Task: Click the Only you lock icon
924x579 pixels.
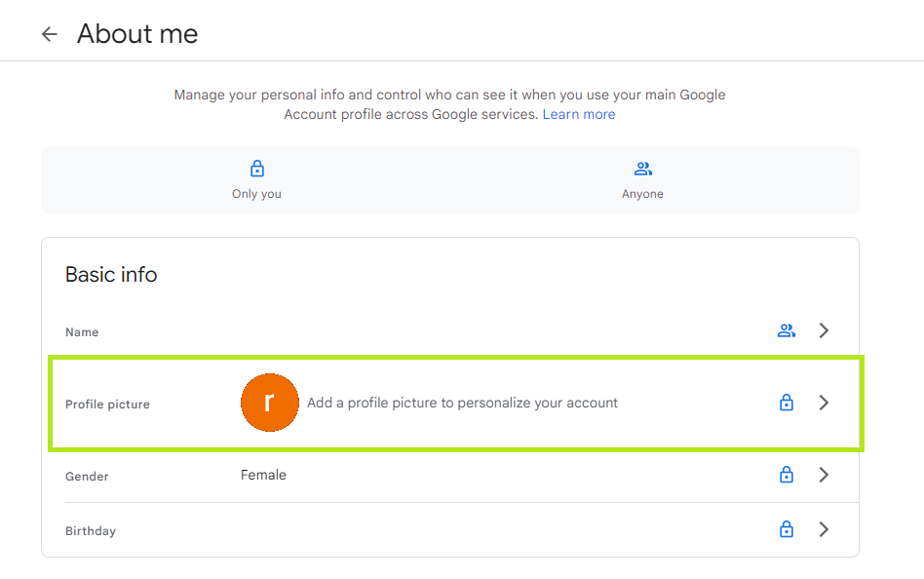Action: coord(257,169)
